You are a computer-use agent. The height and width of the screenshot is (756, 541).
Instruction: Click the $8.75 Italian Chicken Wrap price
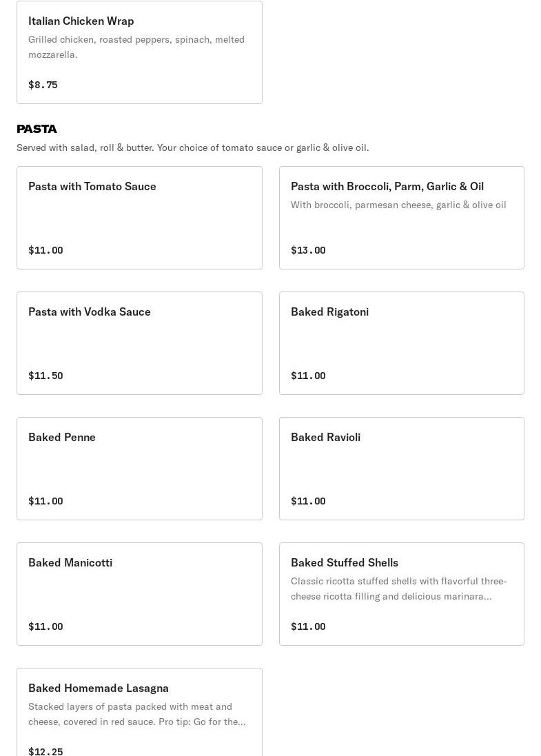[43, 84]
